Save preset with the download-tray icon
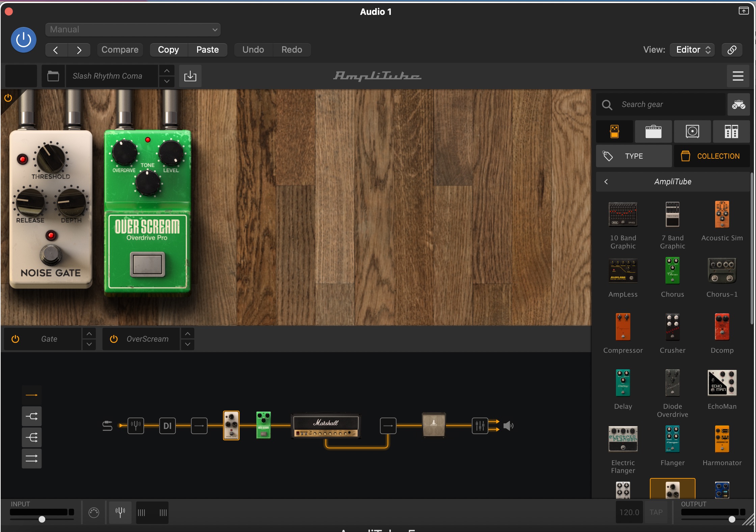The width and height of the screenshot is (756, 532). pyautogui.click(x=190, y=76)
